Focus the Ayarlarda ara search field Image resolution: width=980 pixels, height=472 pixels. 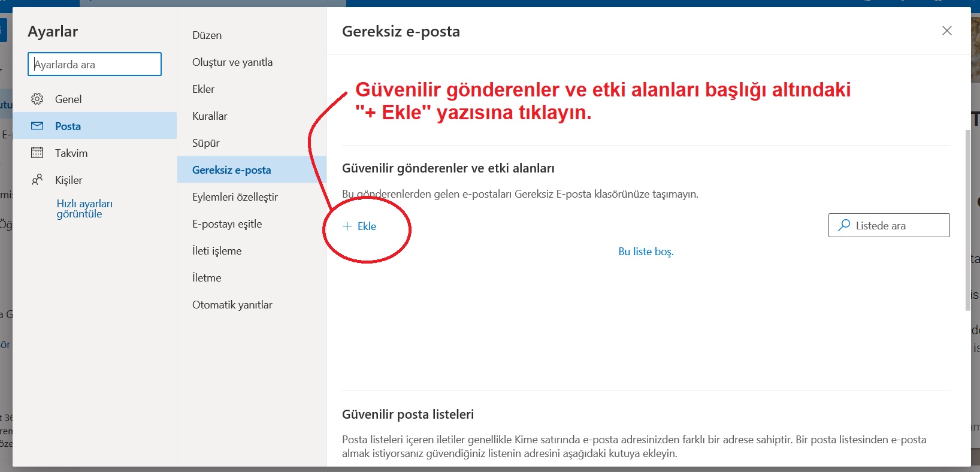tap(95, 64)
